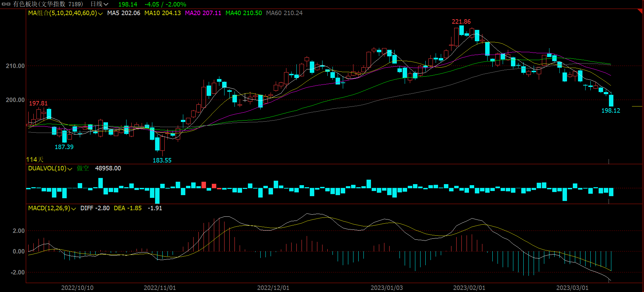
Task: Click the 48958.00 volume value
Action: point(108,168)
